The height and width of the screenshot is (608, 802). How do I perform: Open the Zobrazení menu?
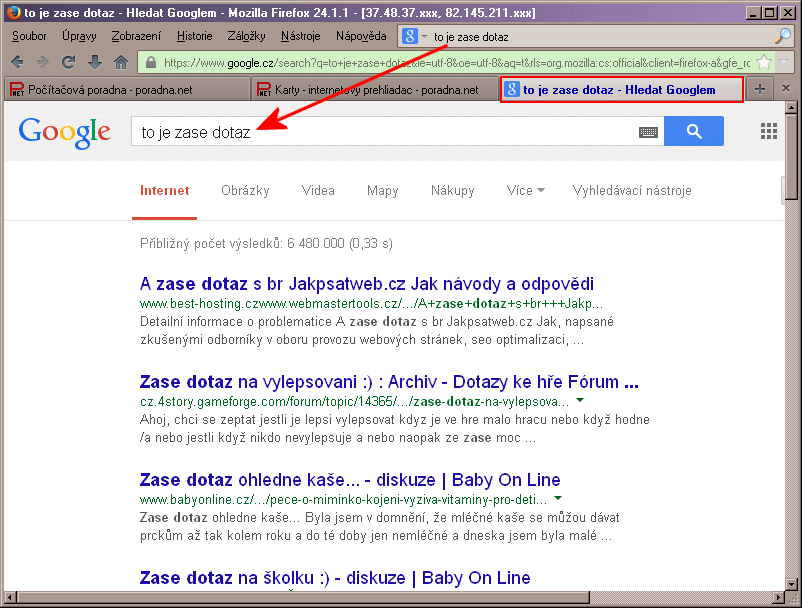[x=136, y=36]
